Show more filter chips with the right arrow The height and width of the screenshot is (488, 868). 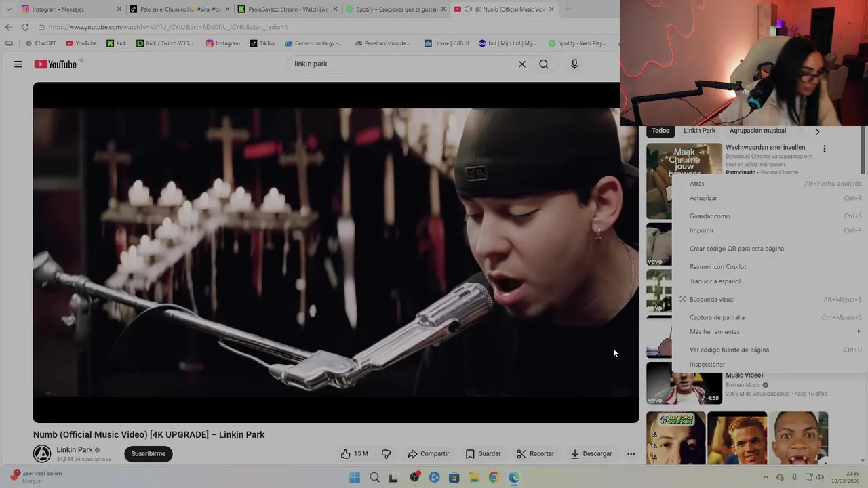[x=817, y=131]
